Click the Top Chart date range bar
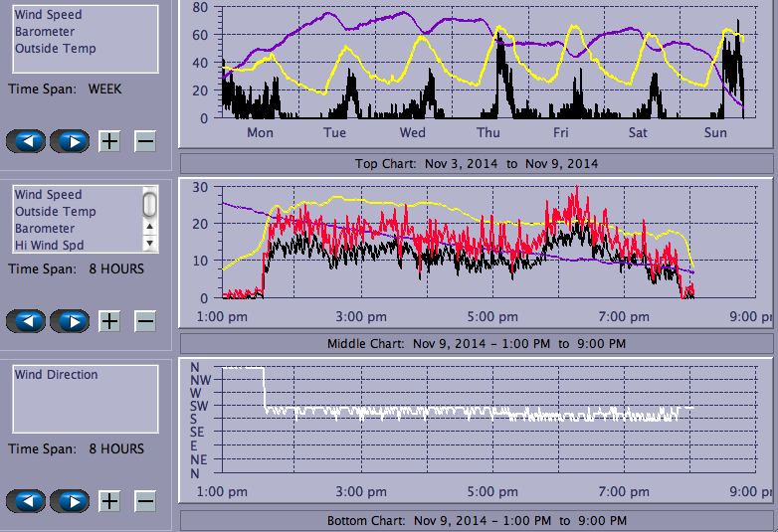778x532 pixels. point(476,163)
